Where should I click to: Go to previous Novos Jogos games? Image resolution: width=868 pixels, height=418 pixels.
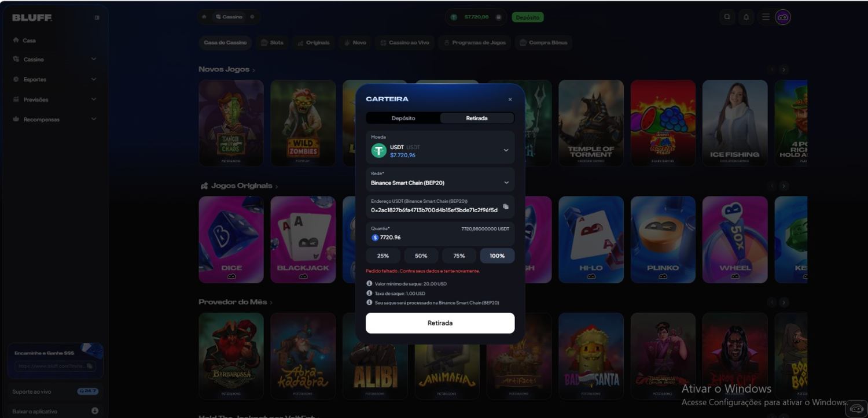tap(772, 69)
